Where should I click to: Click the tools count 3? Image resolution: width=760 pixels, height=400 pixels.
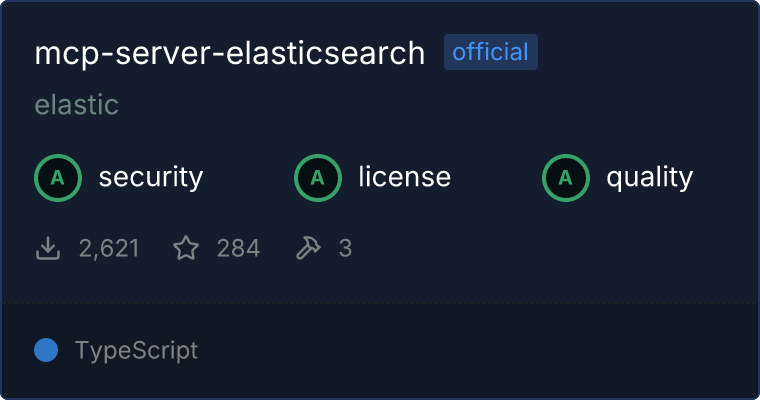click(x=345, y=248)
